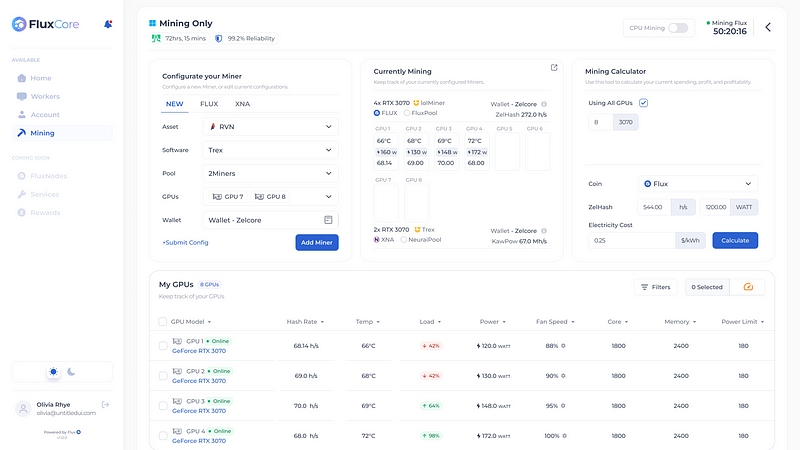Click the Services wrench icon
Screen dimensions: 800x450
(21, 194)
